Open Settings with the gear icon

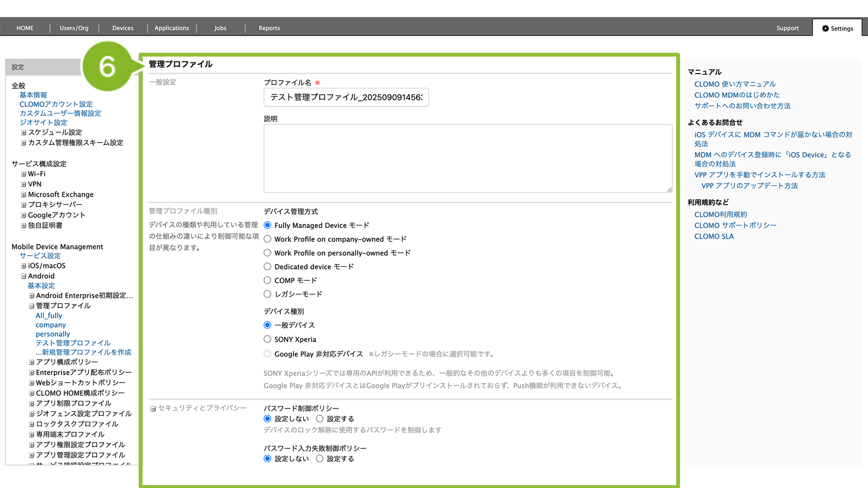point(837,28)
